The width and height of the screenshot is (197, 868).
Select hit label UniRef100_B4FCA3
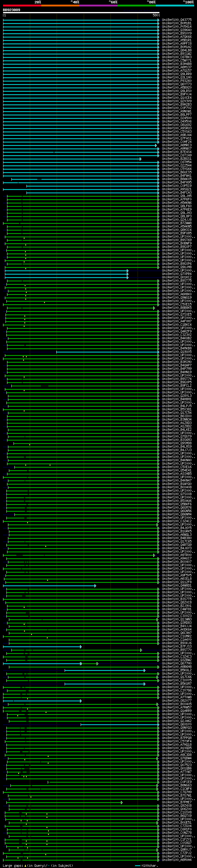point(177,193)
